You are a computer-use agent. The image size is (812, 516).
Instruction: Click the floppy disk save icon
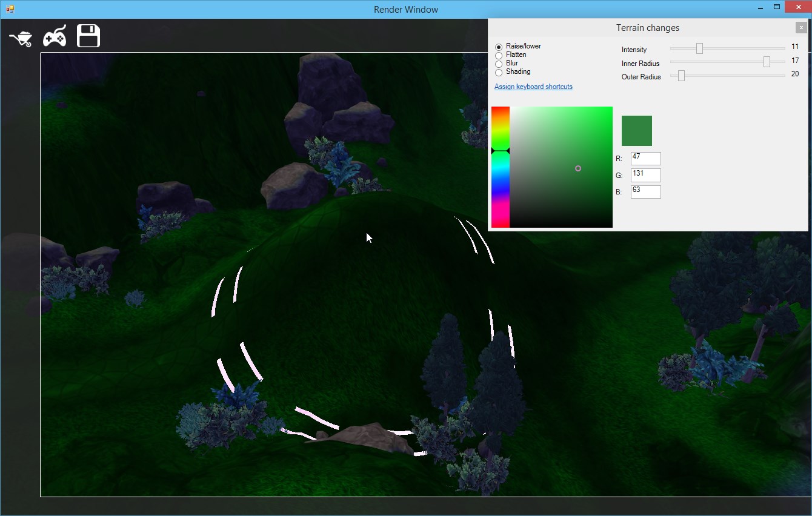88,36
